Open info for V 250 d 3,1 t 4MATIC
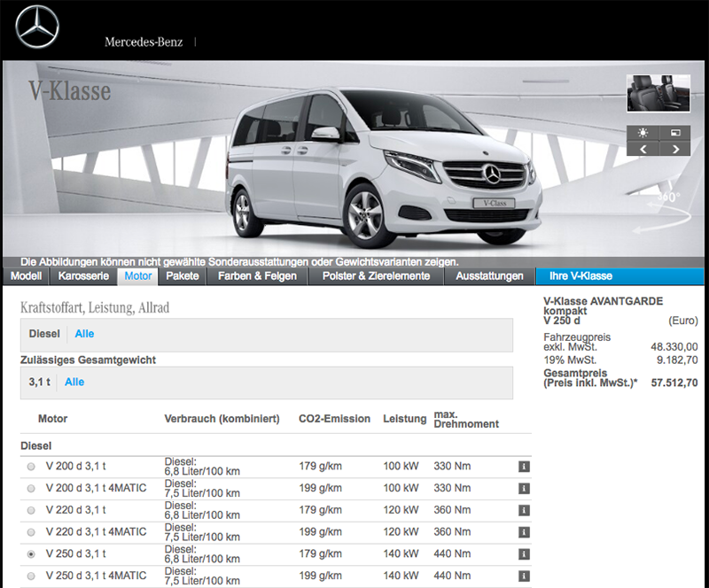 (524, 576)
